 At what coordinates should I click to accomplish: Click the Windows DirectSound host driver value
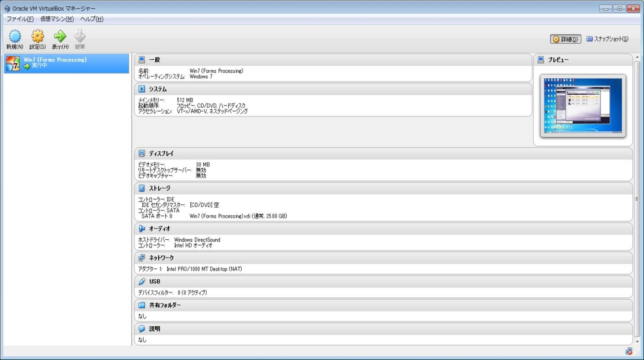(x=197, y=240)
